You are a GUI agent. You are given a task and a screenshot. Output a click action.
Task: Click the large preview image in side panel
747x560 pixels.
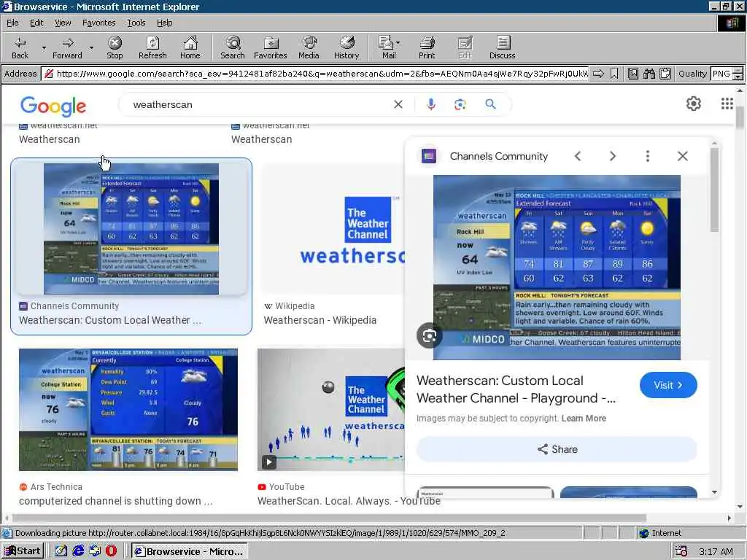557,268
